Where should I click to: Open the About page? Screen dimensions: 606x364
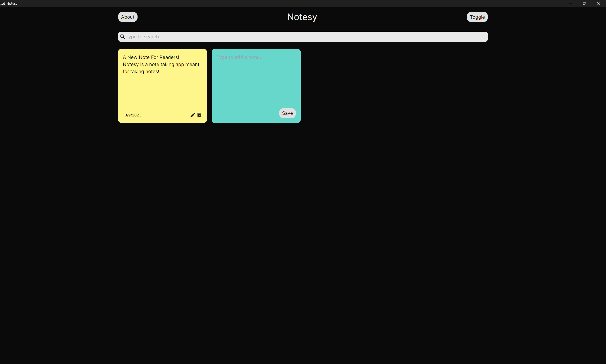point(128,17)
